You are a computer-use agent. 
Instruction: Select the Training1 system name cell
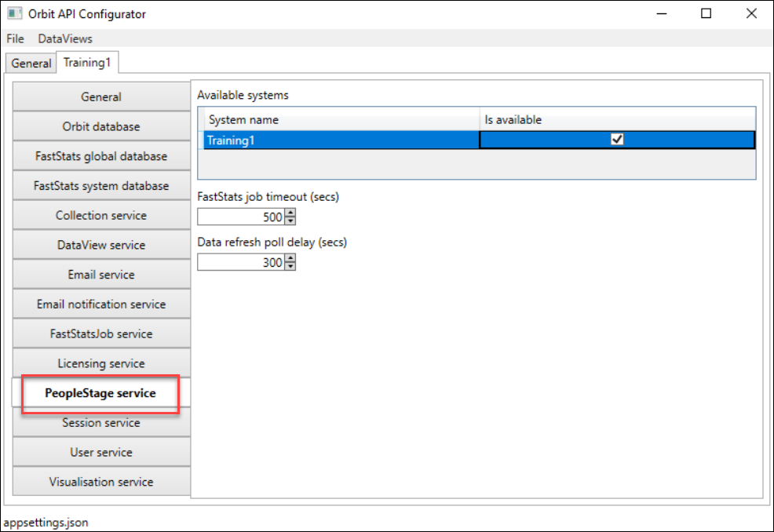(341, 140)
